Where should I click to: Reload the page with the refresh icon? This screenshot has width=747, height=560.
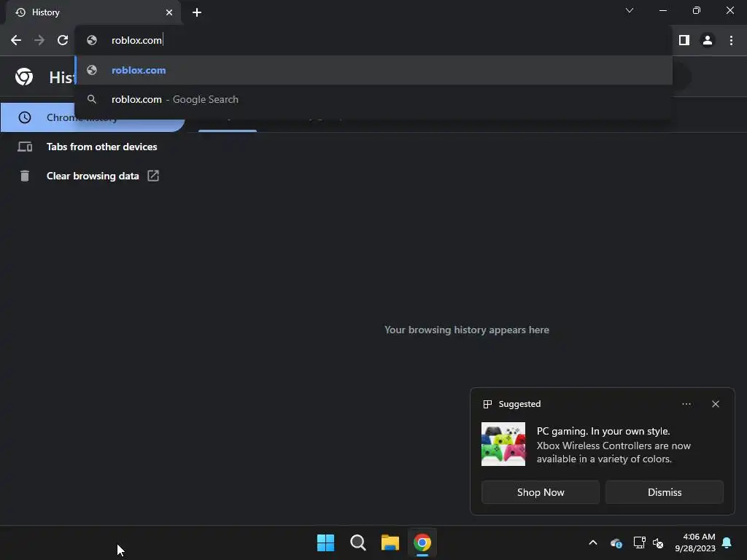[x=63, y=41]
